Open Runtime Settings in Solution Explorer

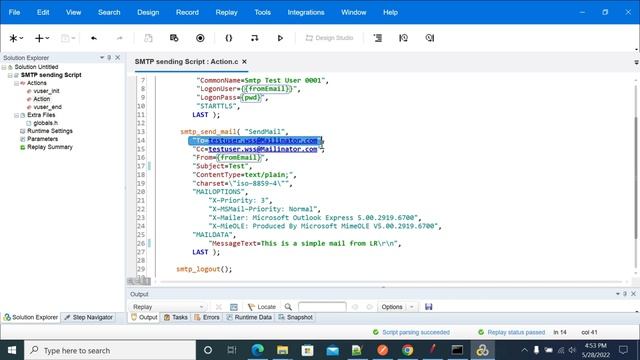click(49, 131)
